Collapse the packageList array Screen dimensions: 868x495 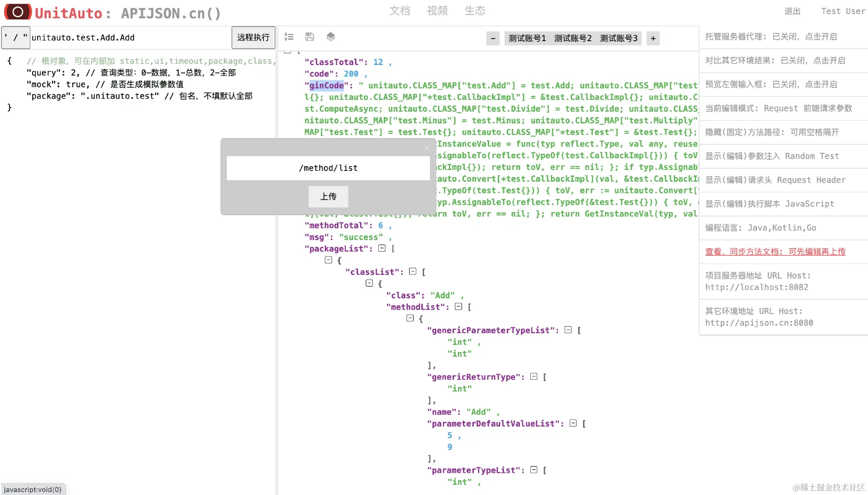[x=382, y=248]
